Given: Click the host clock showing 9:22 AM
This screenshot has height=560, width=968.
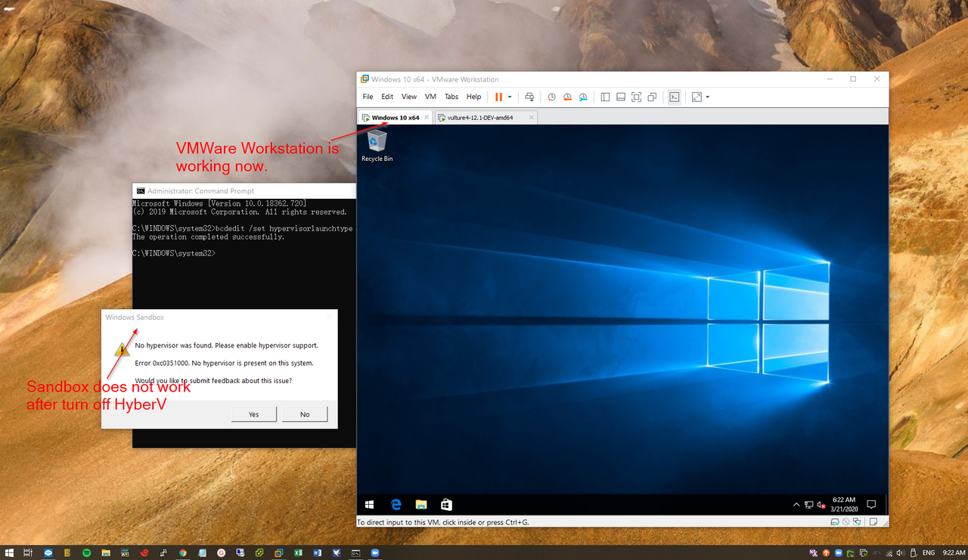Looking at the screenshot, I should 954,552.
